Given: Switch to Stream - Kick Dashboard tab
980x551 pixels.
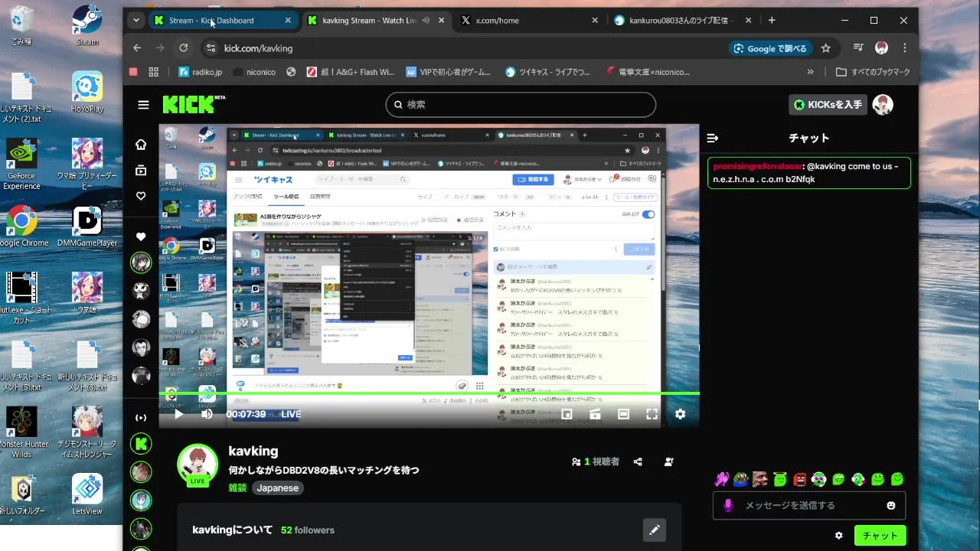Looking at the screenshot, I should [223, 21].
